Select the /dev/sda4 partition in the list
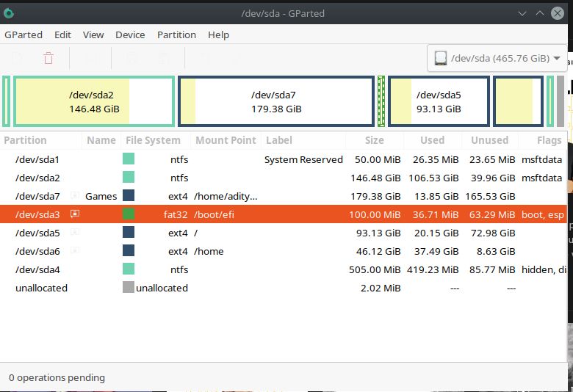 click(37, 269)
